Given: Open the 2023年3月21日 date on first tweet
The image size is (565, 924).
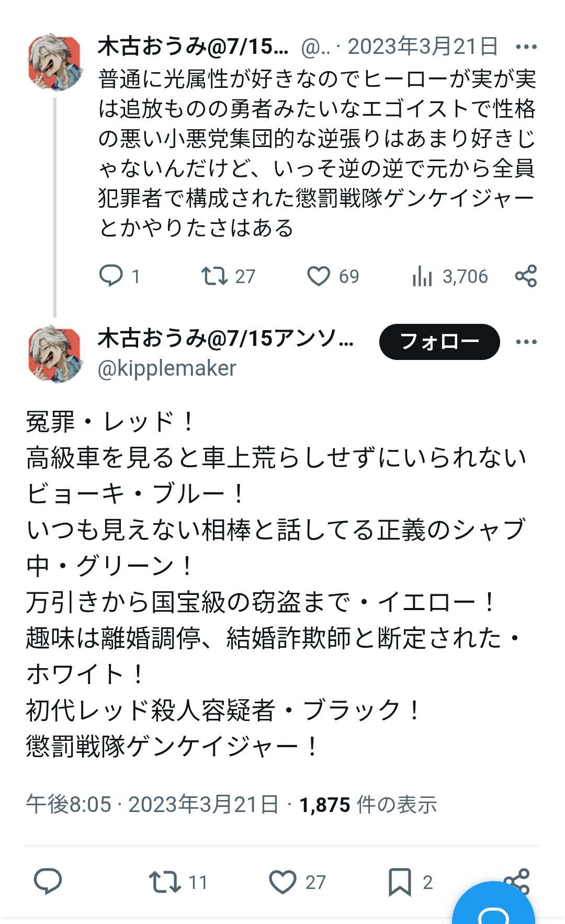Looking at the screenshot, I should click(x=423, y=47).
